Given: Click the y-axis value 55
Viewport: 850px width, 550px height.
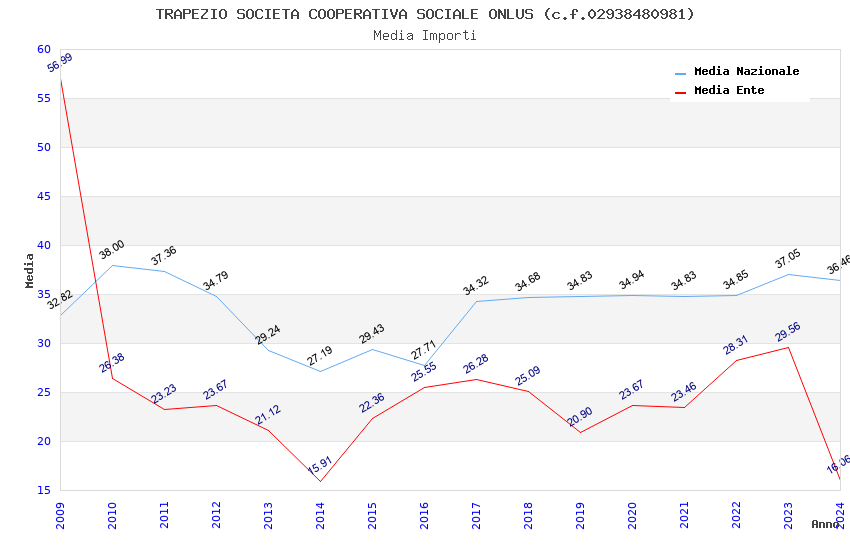Looking at the screenshot, I should click(x=44, y=98).
